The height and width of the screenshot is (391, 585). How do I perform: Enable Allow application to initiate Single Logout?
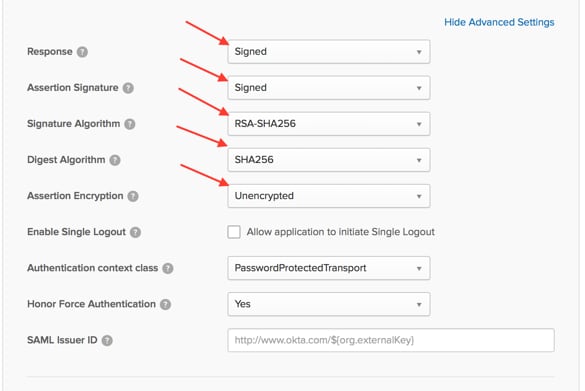234,232
